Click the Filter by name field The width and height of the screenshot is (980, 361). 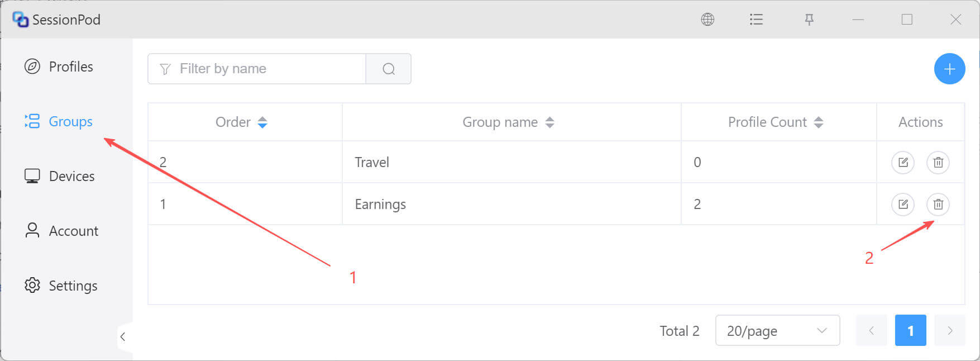pos(257,69)
